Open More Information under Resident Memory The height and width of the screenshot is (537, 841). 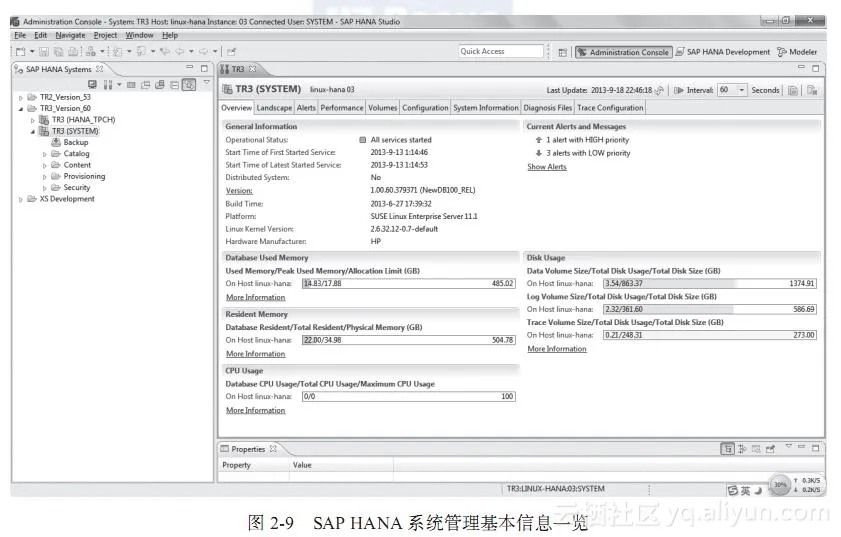click(x=255, y=354)
